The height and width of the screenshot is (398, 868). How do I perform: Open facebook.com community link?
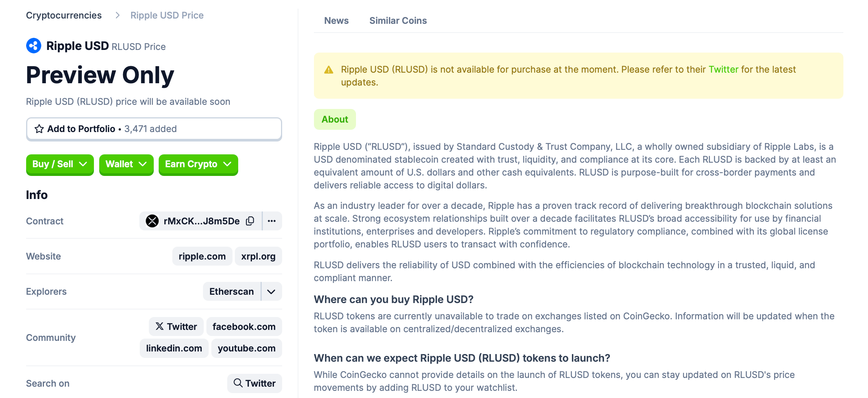click(244, 326)
